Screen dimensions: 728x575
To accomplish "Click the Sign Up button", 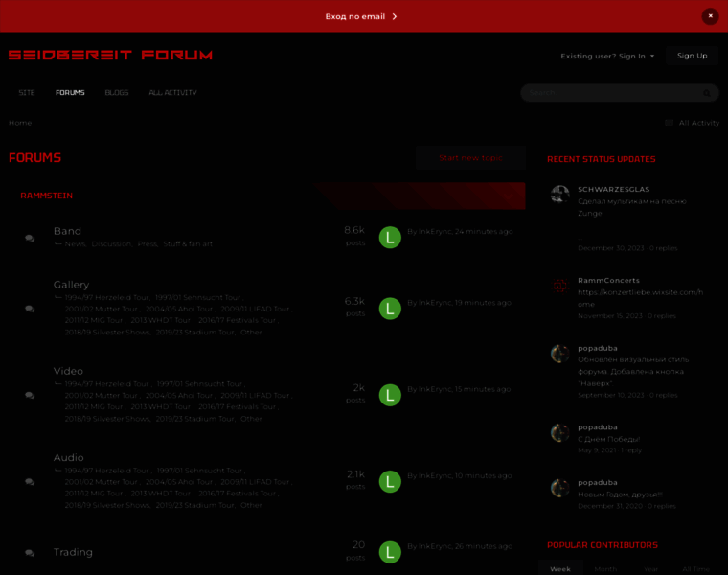I will coord(692,56).
